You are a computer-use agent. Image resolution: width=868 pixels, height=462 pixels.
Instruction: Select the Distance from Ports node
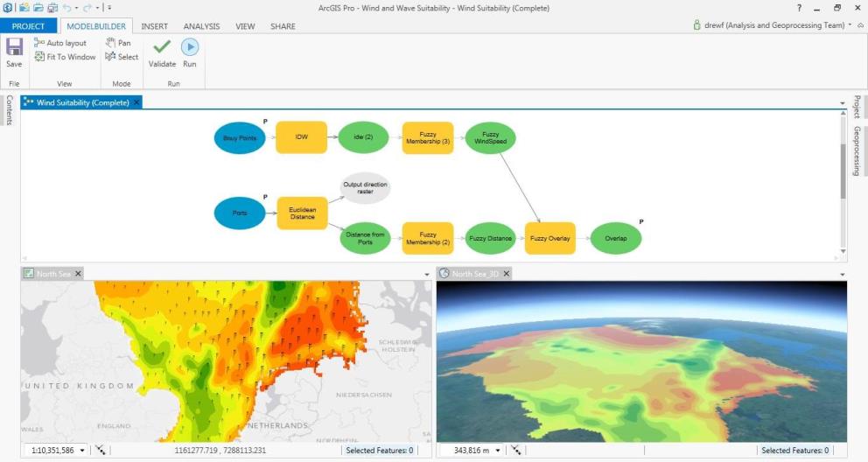point(365,239)
